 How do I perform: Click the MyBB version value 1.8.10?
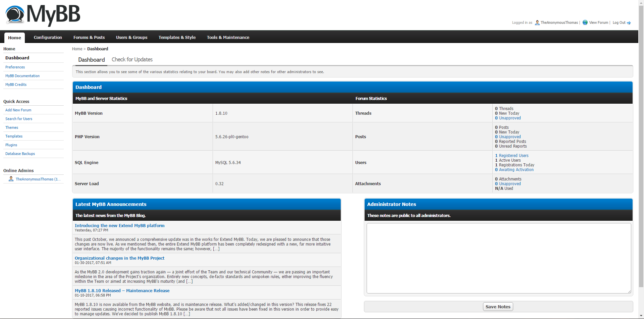pyautogui.click(x=221, y=113)
